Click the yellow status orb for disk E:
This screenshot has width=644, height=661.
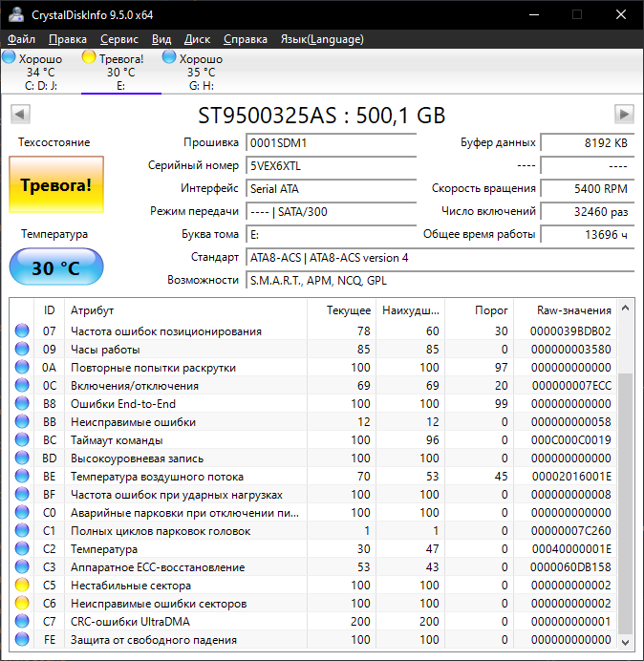(x=89, y=57)
